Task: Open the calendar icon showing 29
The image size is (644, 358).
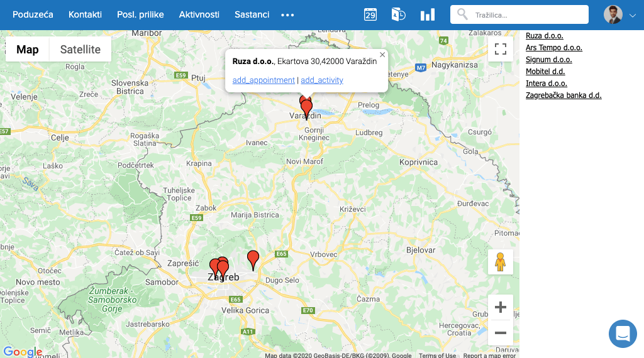Action: point(370,15)
